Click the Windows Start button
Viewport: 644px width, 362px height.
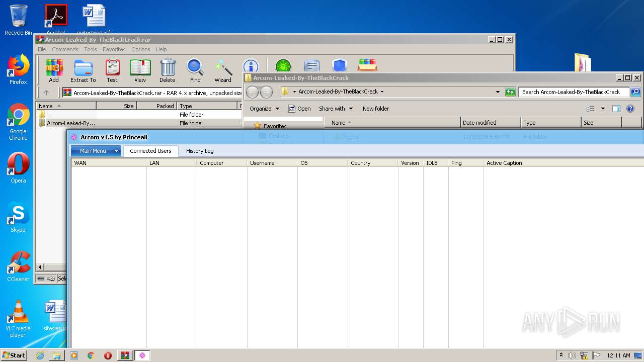click(x=14, y=355)
